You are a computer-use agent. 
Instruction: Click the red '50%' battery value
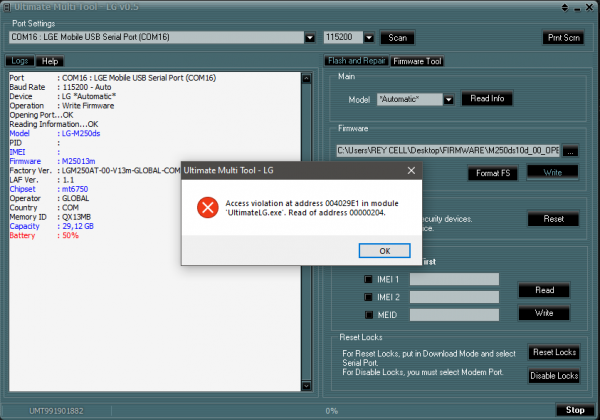click(70, 236)
